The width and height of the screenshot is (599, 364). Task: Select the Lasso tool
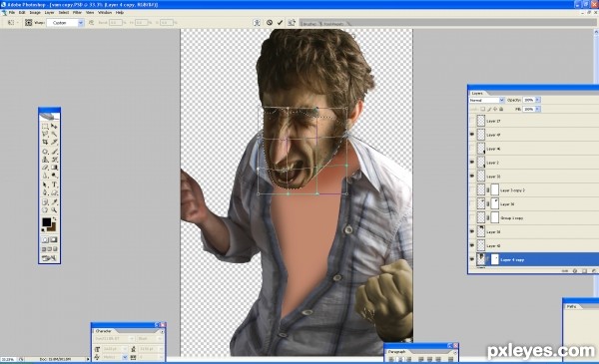(45, 134)
